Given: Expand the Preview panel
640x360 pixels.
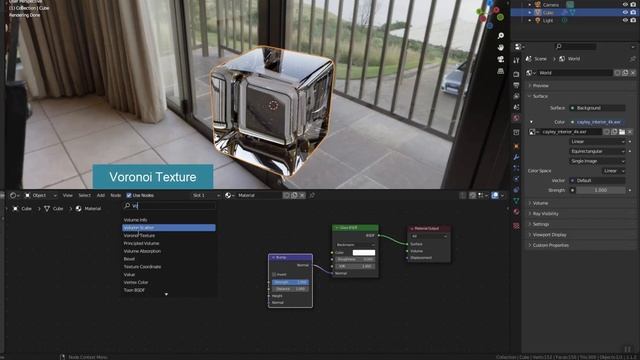Looking at the screenshot, I should (539, 86).
